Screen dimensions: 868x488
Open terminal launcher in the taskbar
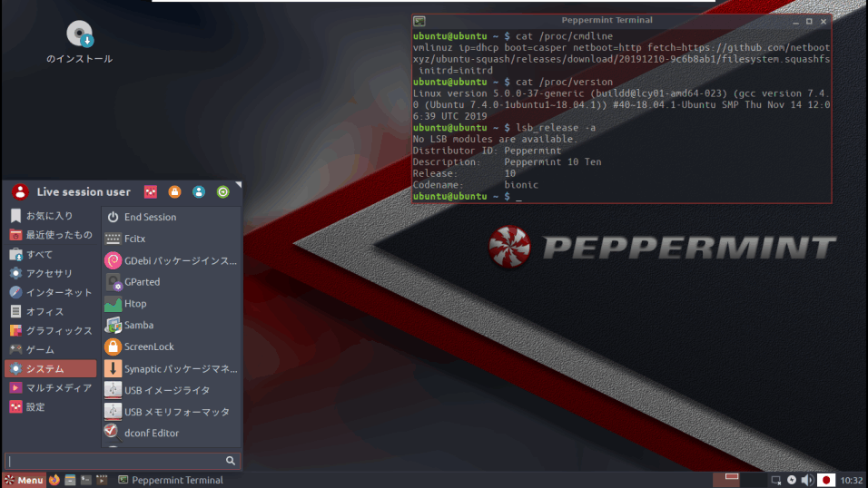(x=86, y=480)
